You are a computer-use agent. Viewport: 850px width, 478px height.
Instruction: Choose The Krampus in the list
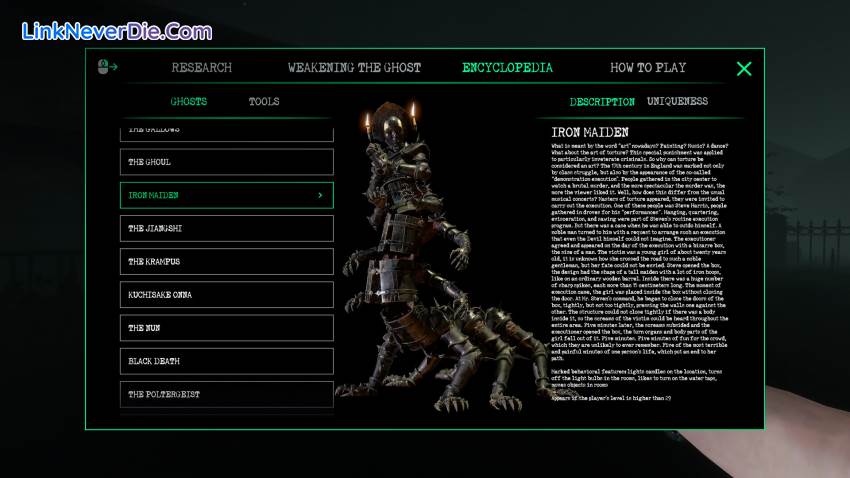click(x=226, y=262)
